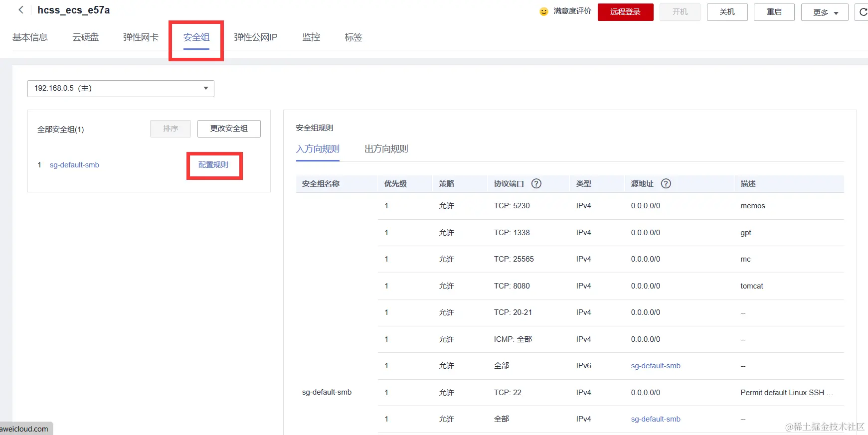Select the TCP: 25565 port cell
This screenshot has width=868, height=435.
coord(514,259)
